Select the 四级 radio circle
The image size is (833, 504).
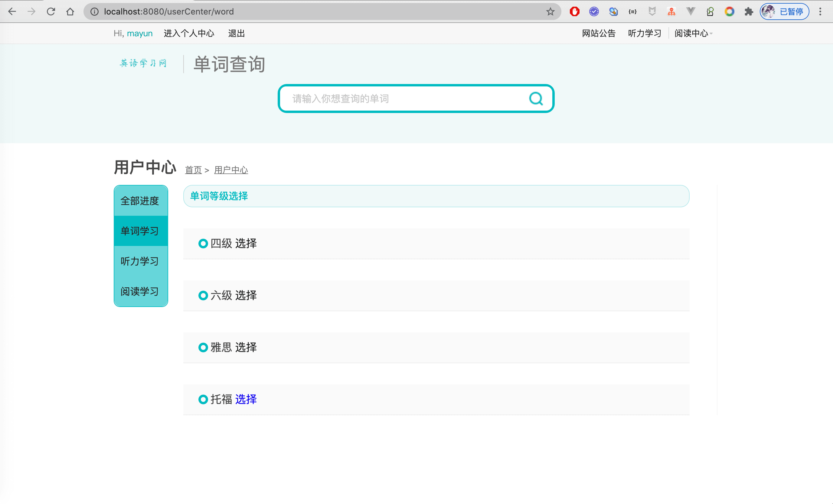[203, 243]
